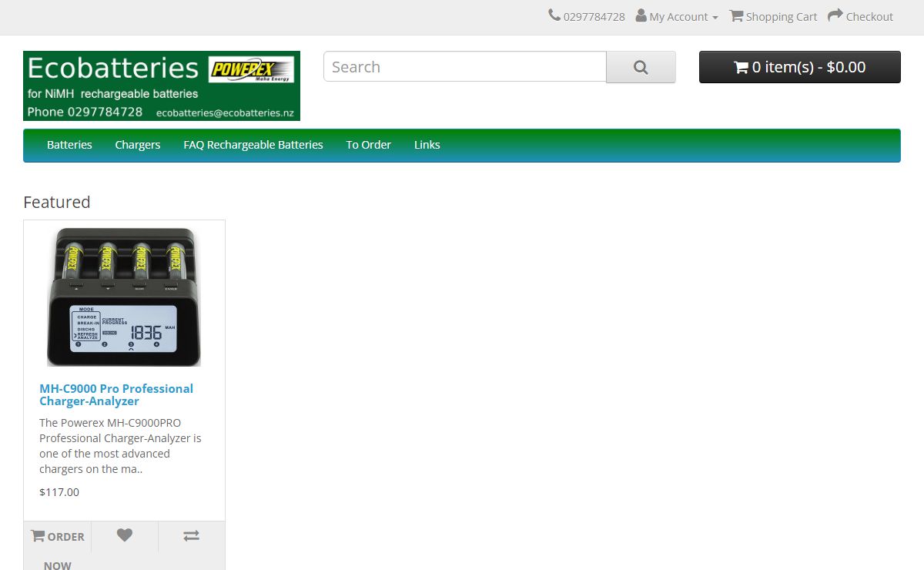Open the Batteries menu
Image resolution: width=924 pixels, height=570 pixels.
pos(69,145)
